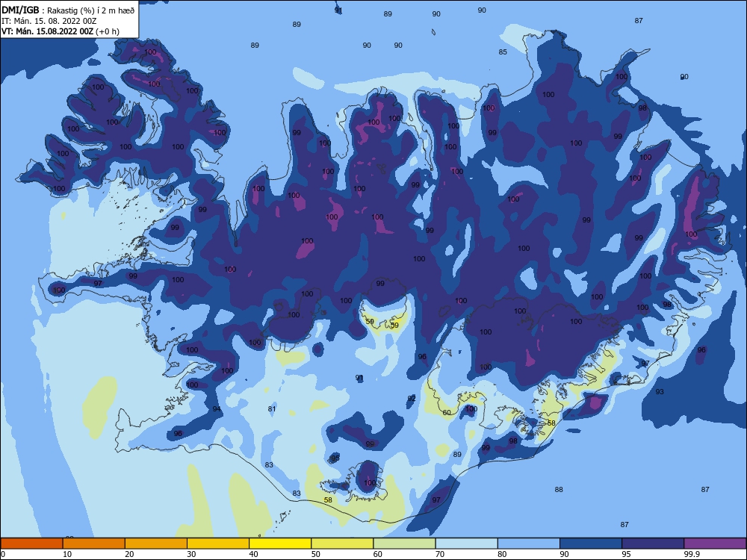The width and height of the screenshot is (747, 560).
Task: Click the 60–70 yellow-green legend swatch
Action: point(404,544)
